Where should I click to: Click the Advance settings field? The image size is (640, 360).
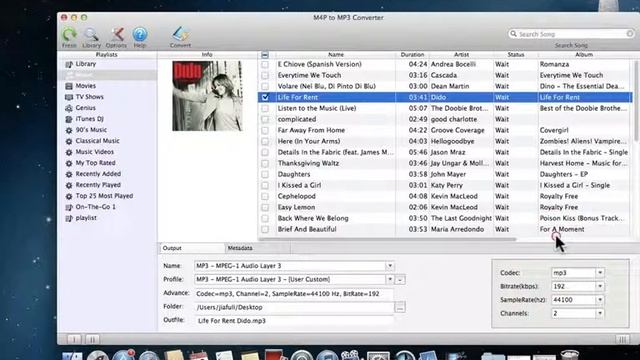(x=294, y=294)
